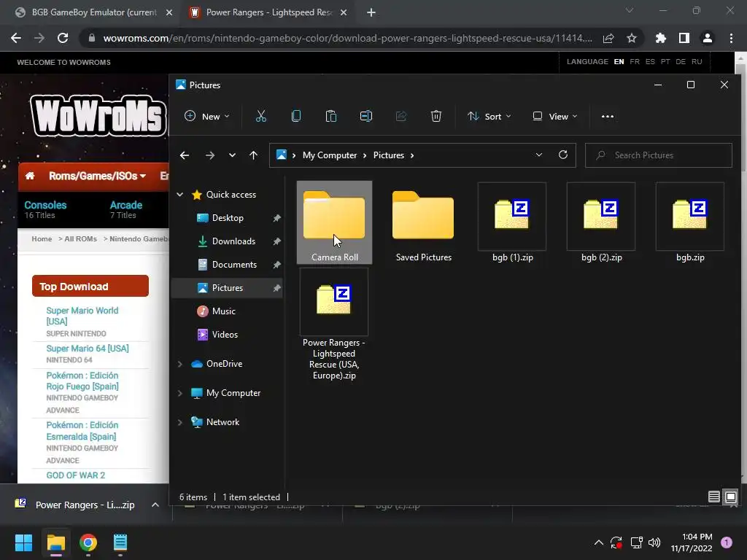Click My Computer in address breadcrumb

(x=330, y=155)
